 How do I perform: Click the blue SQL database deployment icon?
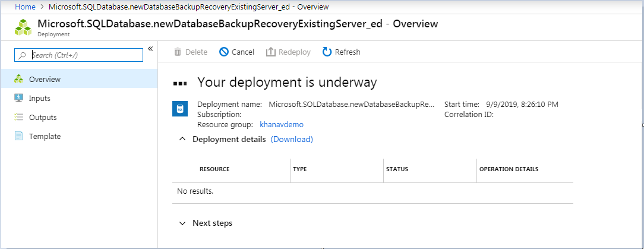(x=180, y=109)
